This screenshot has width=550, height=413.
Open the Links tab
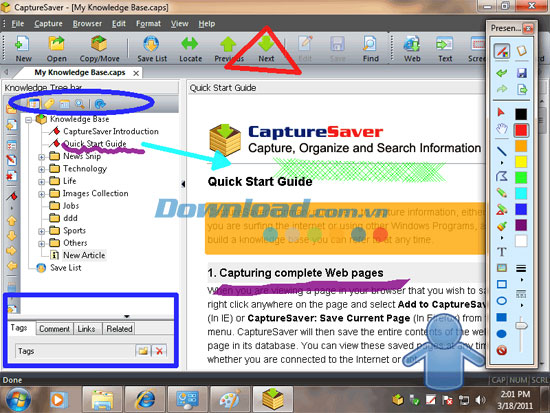point(86,329)
